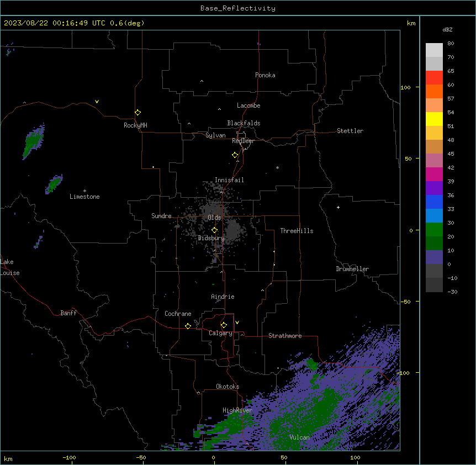Click the Limestone label on the map
The height and width of the screenshot is (465, 476).
click(x=84, y=197)
